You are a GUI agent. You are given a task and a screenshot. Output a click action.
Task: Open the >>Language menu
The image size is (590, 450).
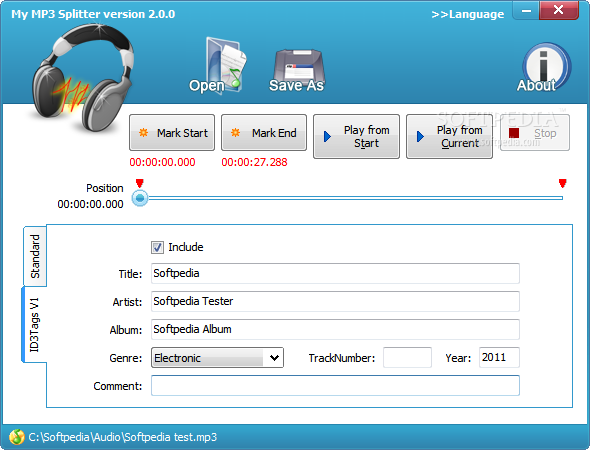pos(468,14)
